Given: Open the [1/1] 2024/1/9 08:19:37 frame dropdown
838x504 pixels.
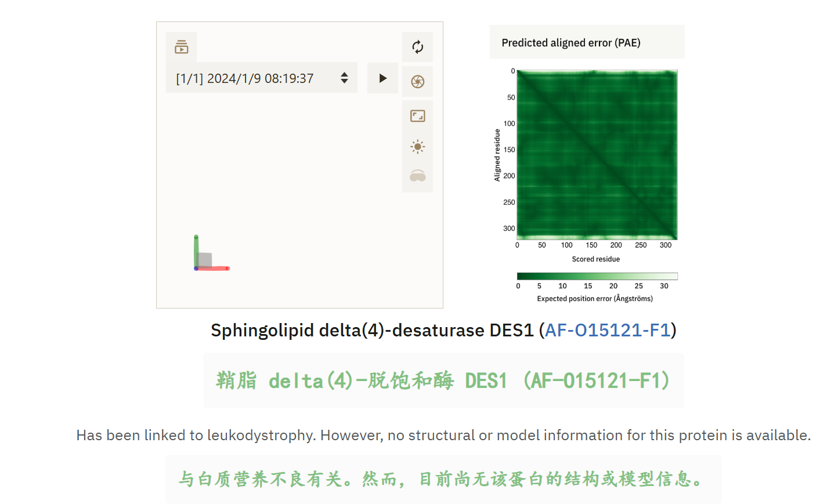Looking at the screenshot, I should (262, 78).
